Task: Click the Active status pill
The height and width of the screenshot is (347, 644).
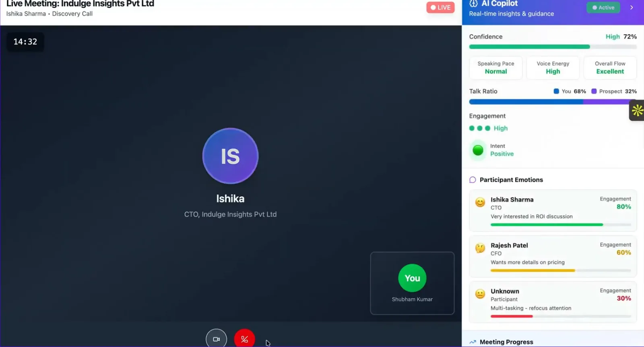Action: point(603,7)
